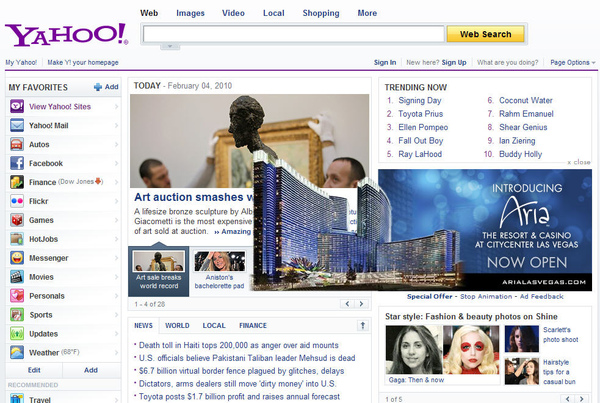Expand the Autos row chevron
600x403 pixels.
click(x=116, y=144)
